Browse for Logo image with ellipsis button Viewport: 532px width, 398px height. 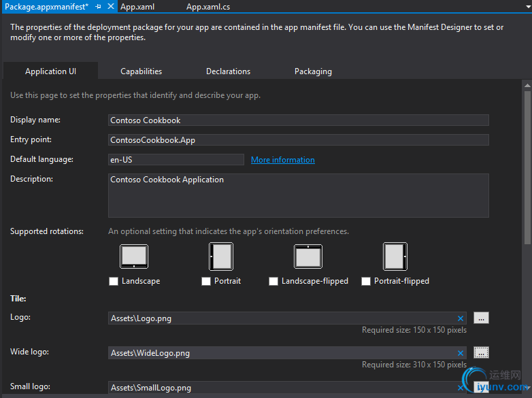click(x=481, y=318)
